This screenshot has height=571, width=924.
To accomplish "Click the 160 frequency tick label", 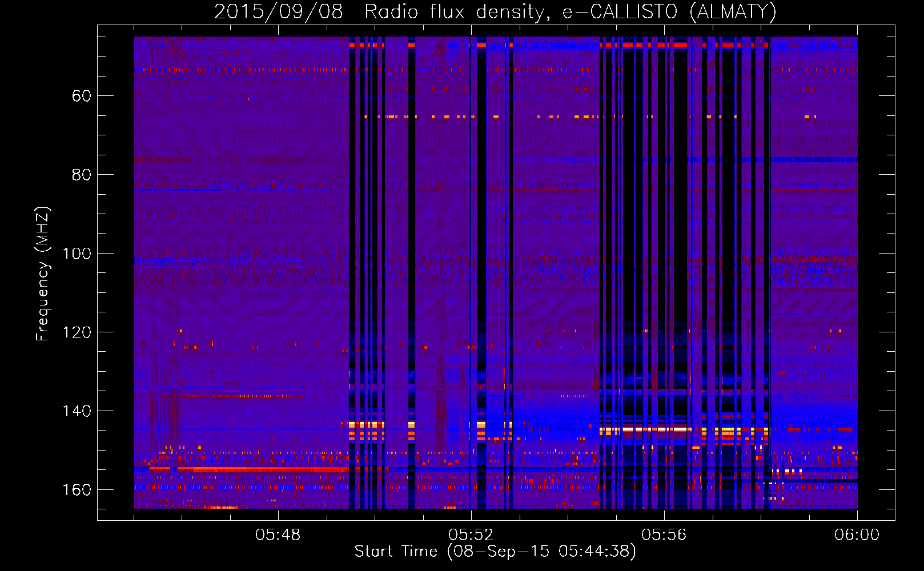I will coord(77,490).
